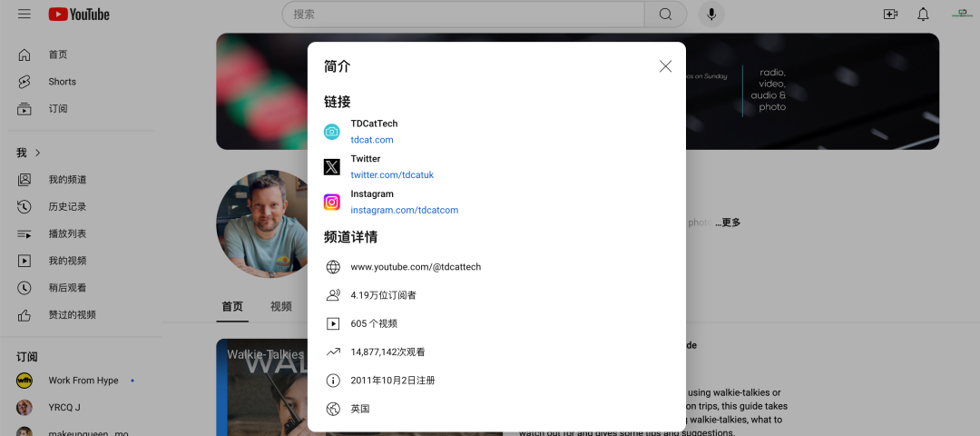Switch to the channel 视频 tab

pyautogui.click(x=281, y=306)
